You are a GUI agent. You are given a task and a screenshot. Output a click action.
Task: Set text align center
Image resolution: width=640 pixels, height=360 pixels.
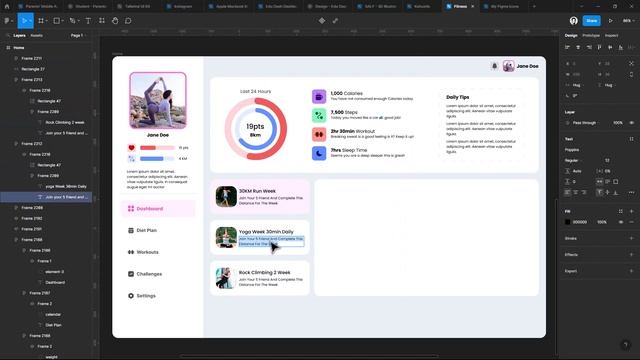click(576, 192)
